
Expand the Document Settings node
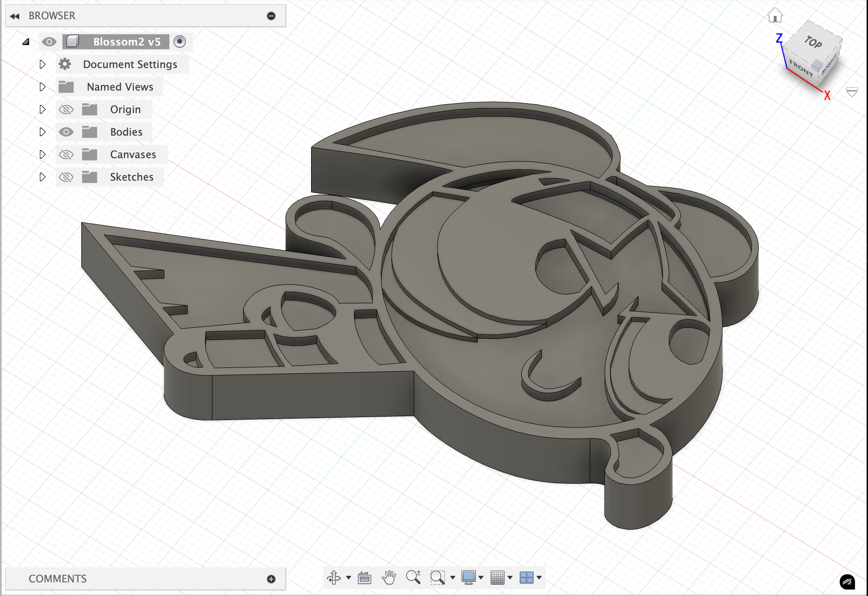pos(42,64)
